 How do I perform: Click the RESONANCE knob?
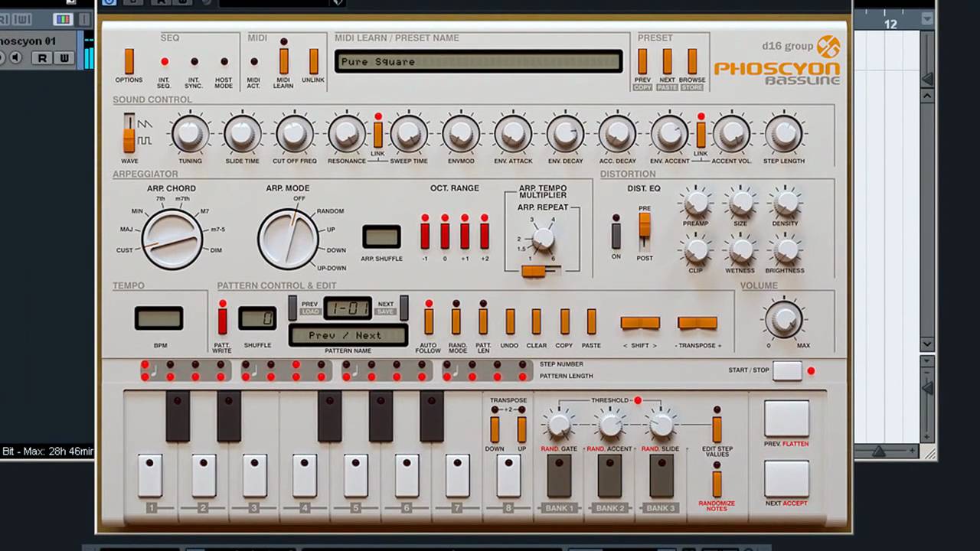(x=347, y=133)
